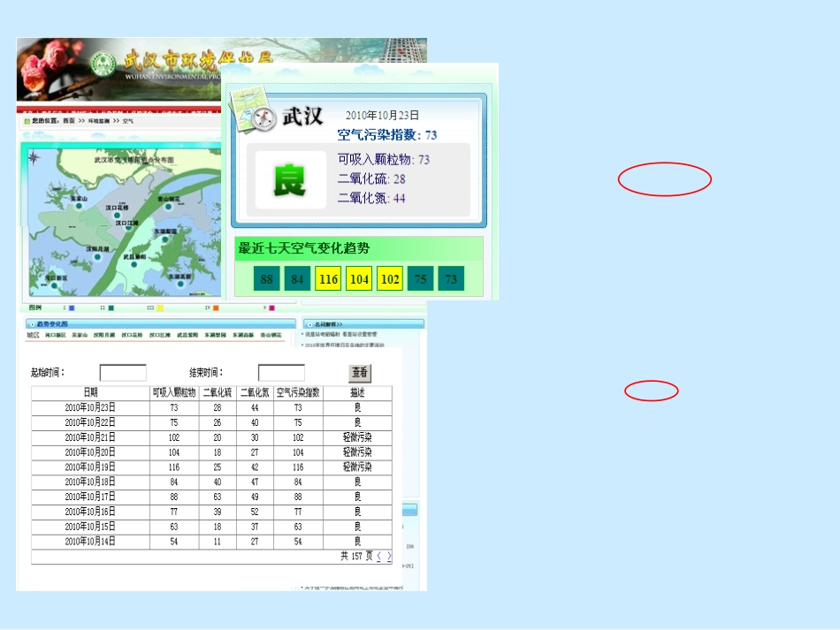Select the 84 value in seven-day trend

297,279
